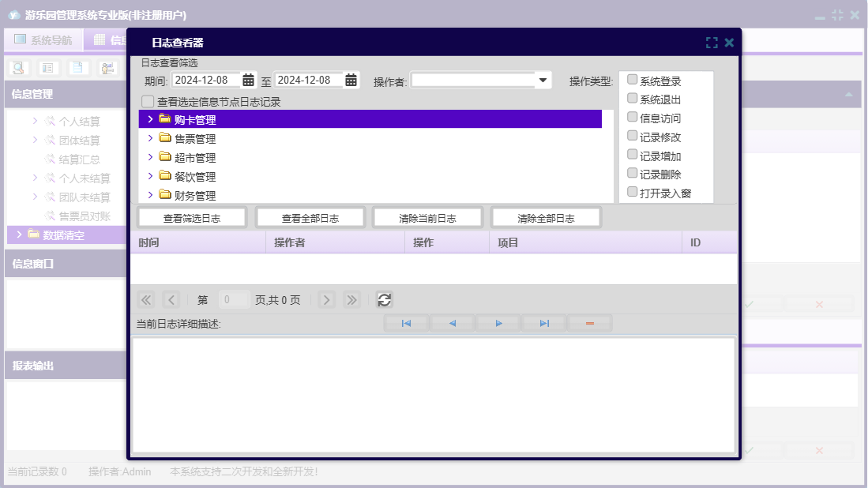
Task: Toggle 查看选定信息节点日志记录 checkbox
Action: point(148,102)
